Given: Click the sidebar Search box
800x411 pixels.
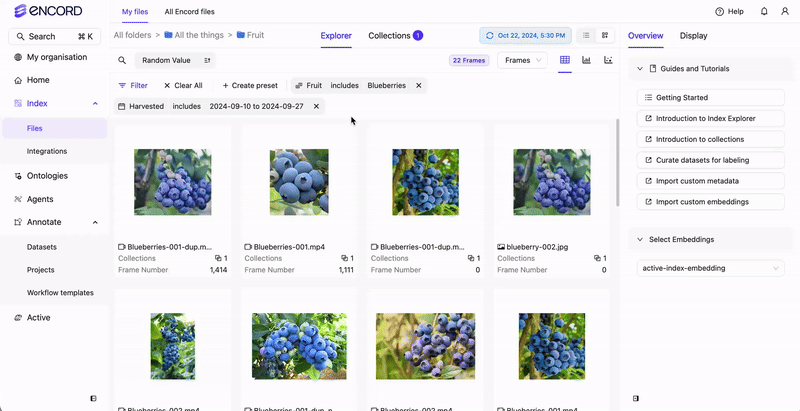Looking at the screenshot, I should (55, 37).
